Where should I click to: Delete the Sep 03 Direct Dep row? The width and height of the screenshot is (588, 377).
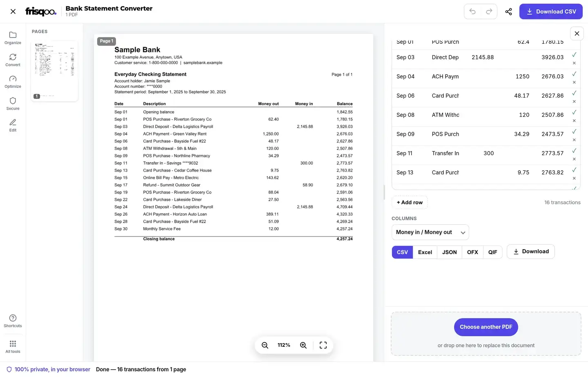coord(574,63)
